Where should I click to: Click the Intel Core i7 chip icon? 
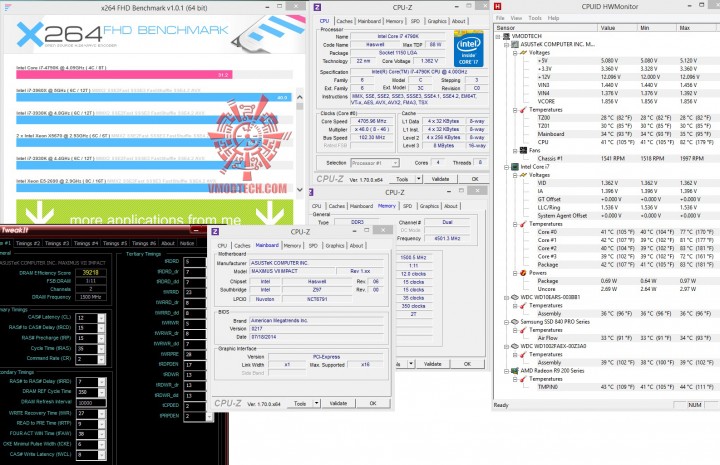(515, 167)
